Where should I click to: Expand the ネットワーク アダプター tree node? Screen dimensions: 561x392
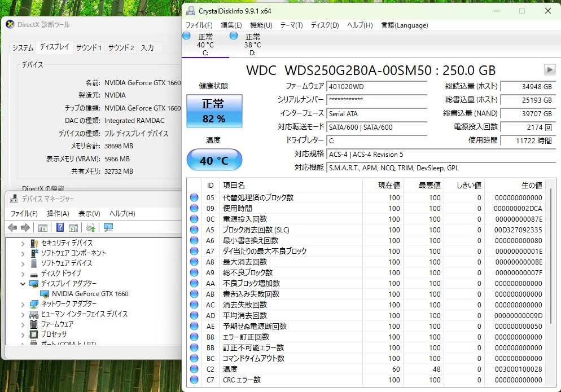[23, 305]
